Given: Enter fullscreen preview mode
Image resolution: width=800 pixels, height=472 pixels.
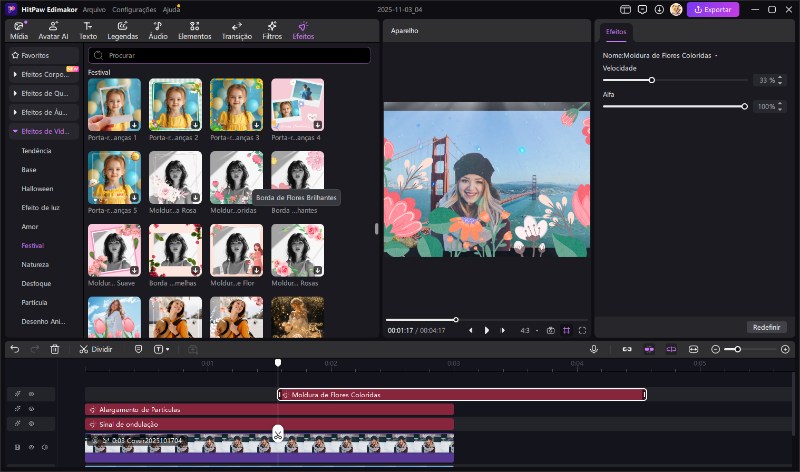Looking at the screenshot, I should click(582, 330).
